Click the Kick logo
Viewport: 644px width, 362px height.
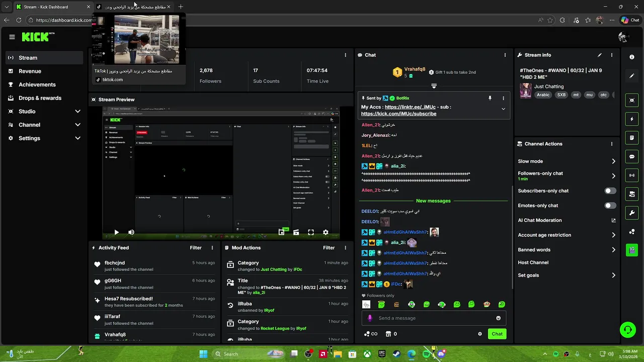click(x=36, y=37)
